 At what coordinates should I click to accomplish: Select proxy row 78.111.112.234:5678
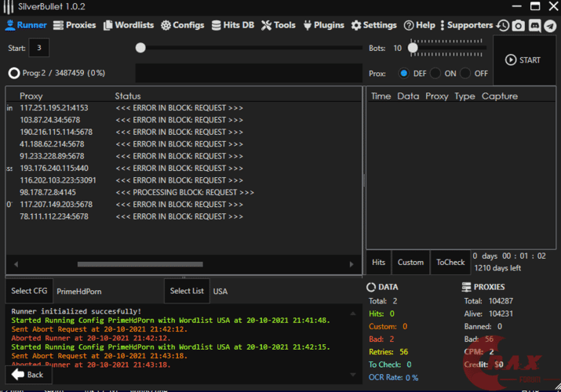point(183,216)
